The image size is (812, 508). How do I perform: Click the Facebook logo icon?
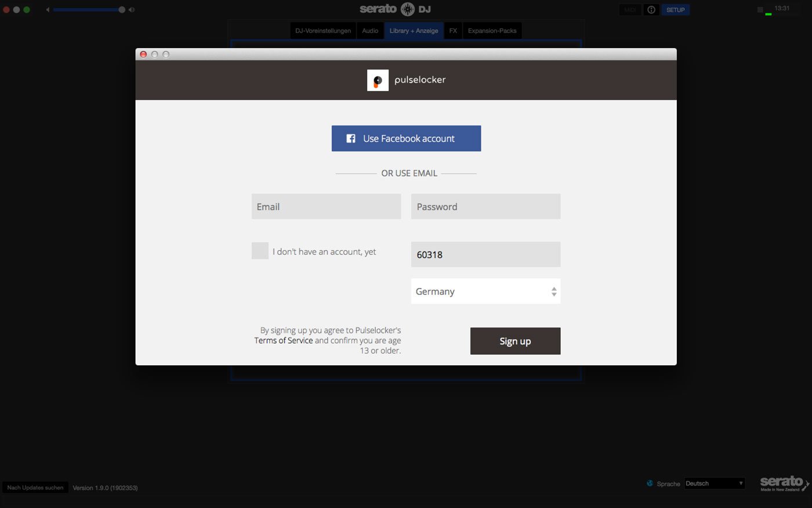(351, 139)
